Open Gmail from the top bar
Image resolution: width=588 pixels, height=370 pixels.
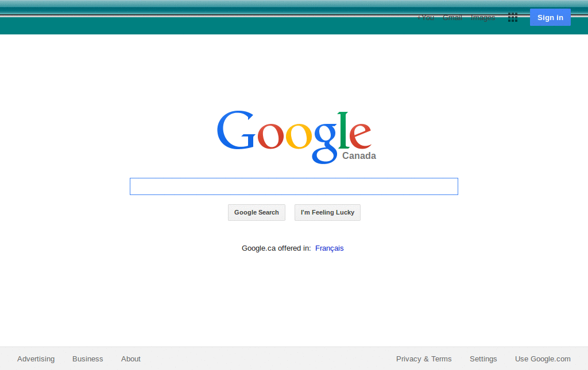point(452,18)
